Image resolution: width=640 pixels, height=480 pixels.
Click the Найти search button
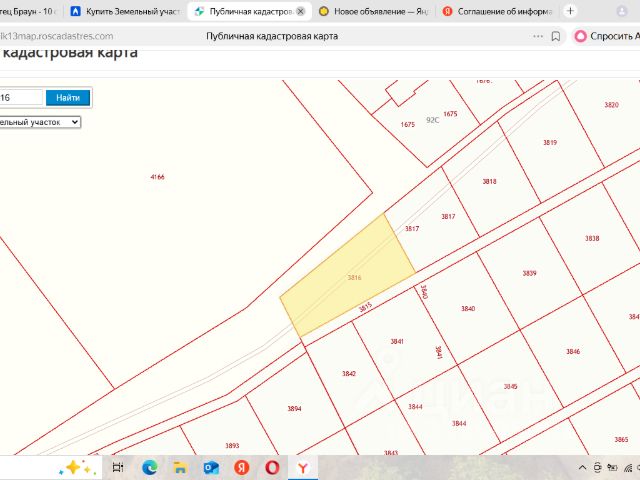pyautogui.click(x=68, y=98)
